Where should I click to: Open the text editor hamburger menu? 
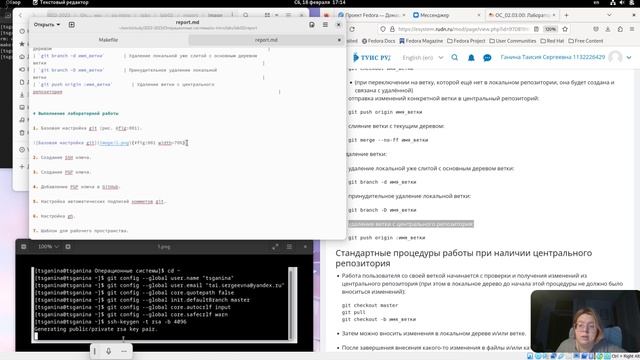pyautogui.click(x=325, y=25)
